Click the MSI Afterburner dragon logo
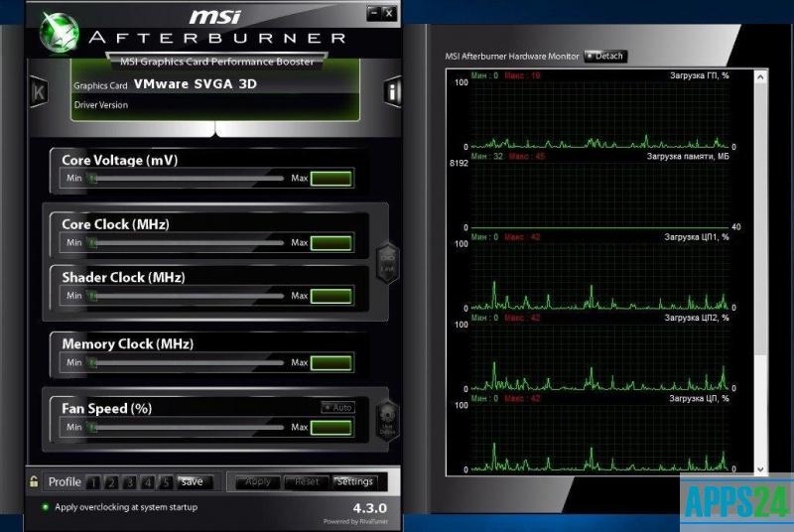This screenshot has width=794, height=532. 60,33
